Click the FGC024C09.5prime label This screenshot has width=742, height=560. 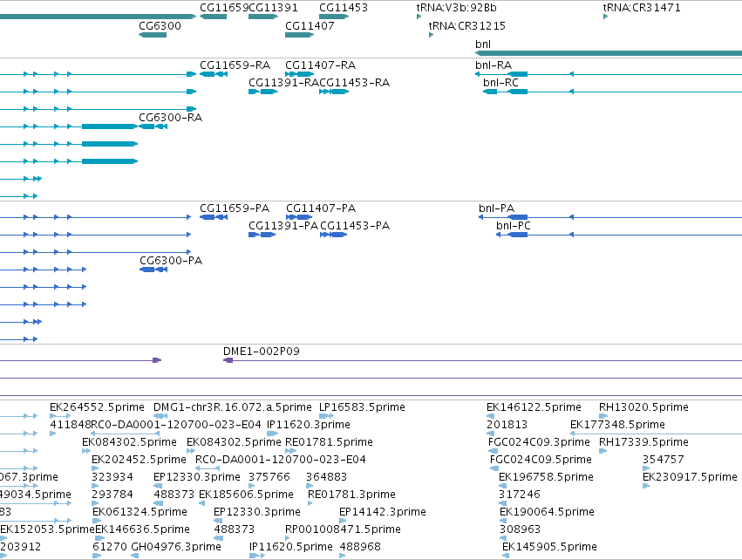(x=541, y=460)
